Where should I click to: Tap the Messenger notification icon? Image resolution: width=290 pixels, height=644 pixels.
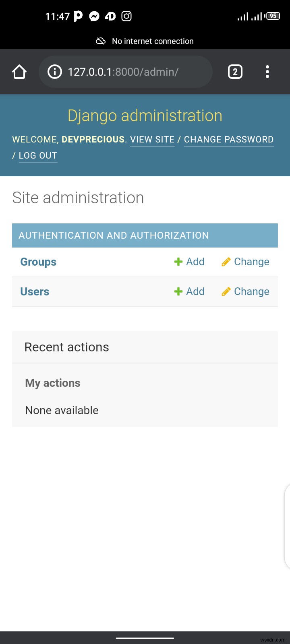click(x=94, y=16)
